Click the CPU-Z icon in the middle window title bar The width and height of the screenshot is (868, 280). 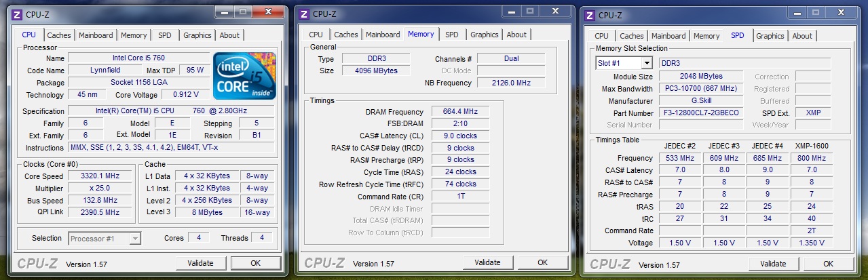coord(304,14)
